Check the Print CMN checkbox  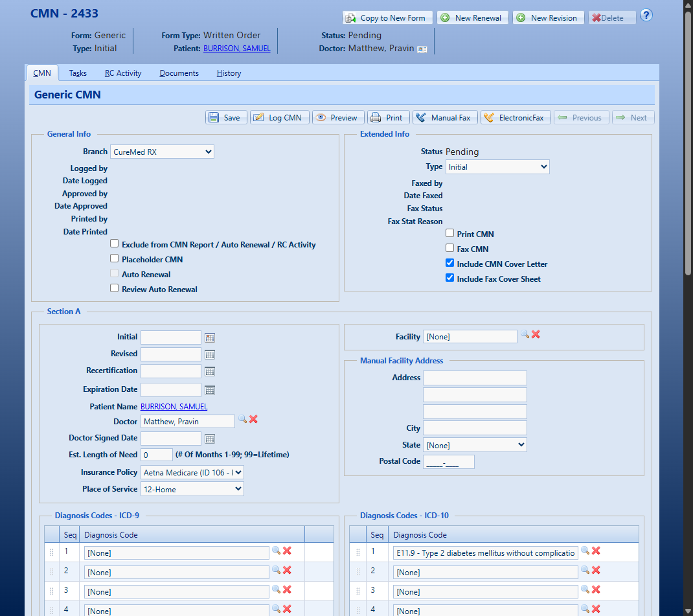coord(450,234)
